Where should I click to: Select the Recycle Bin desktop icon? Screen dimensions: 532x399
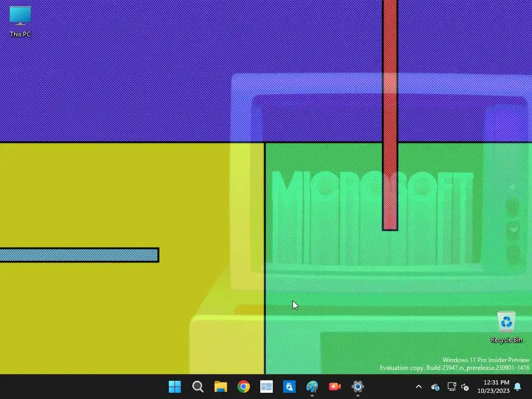[x=506, y=327]
